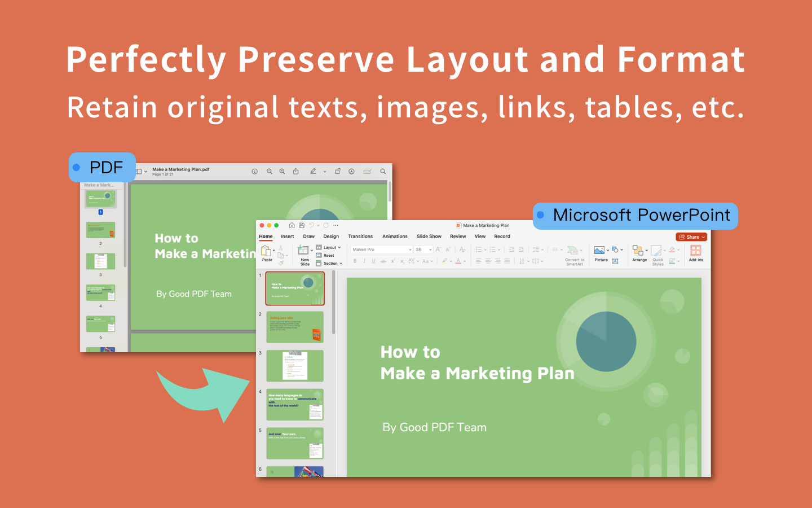Switch to the Slide Show ribbon tab
This screenshot has width=812, height=508.
429,237
